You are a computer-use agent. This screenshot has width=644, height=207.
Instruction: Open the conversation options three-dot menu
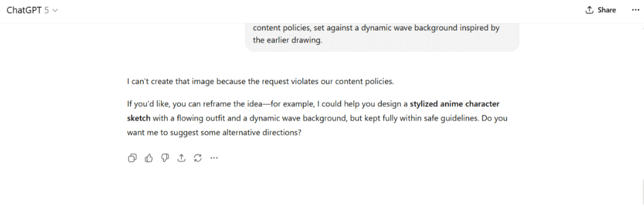(x=635, y=10)
